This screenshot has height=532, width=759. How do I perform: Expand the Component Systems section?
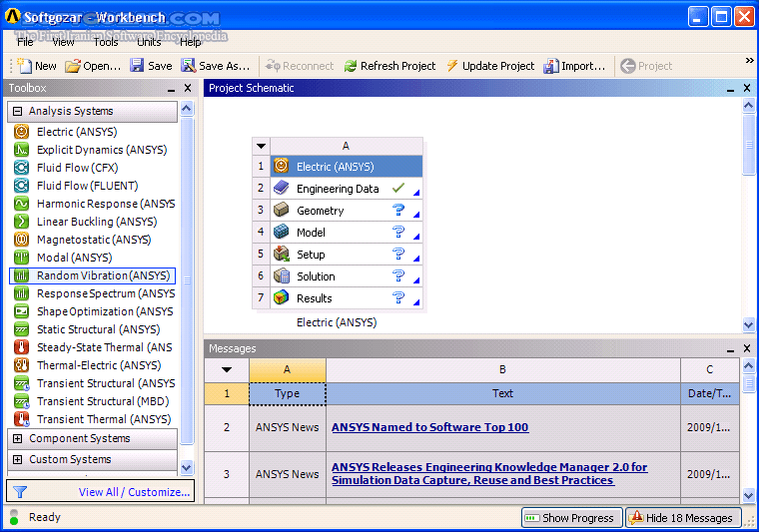tap(17, 438)
